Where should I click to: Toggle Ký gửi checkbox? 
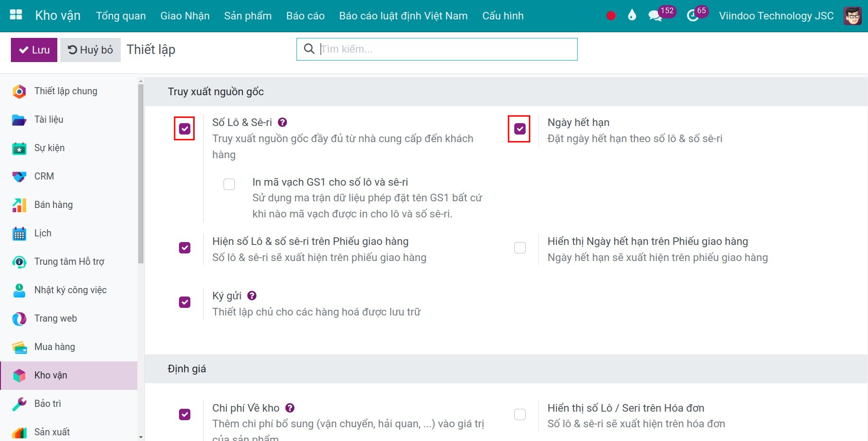(185, 302)
